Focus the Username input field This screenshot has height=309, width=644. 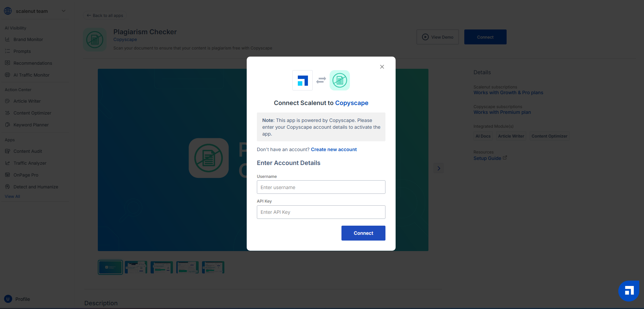pyautogui.click(x=321, y=187)
